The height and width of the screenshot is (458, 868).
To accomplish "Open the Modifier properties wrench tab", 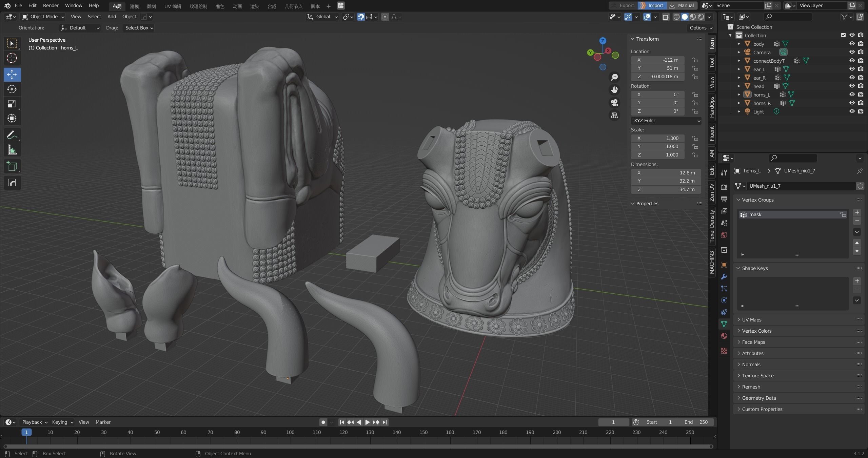I will click(x=724, y=276).
